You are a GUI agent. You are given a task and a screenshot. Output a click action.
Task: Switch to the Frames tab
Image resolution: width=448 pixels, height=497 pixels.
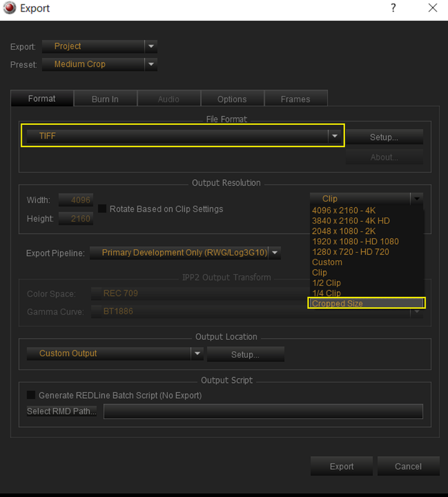click(296, 99)
